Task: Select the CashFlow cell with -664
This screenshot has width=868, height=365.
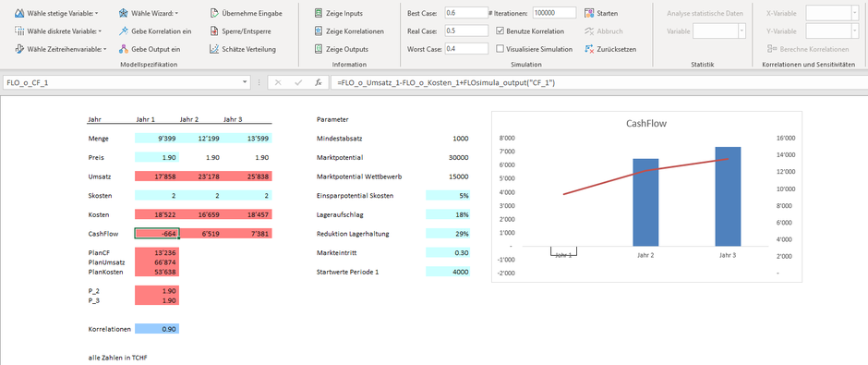Action: (157, 233)
